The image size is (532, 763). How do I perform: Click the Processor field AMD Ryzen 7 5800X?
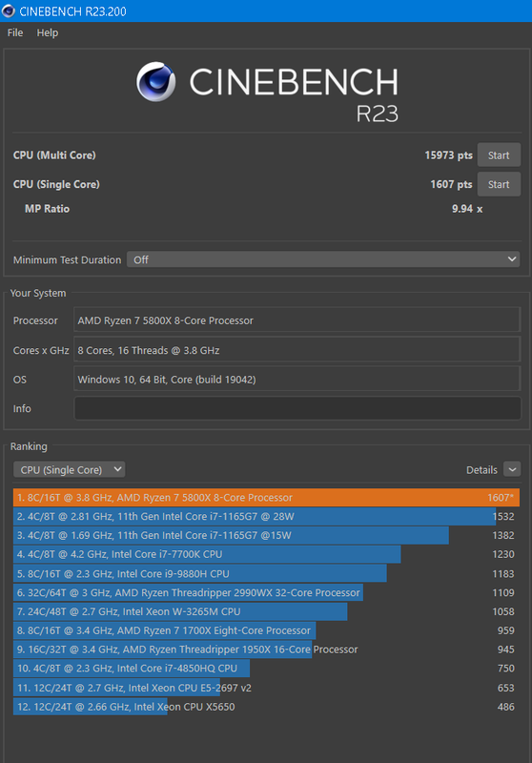pos(297,320)
